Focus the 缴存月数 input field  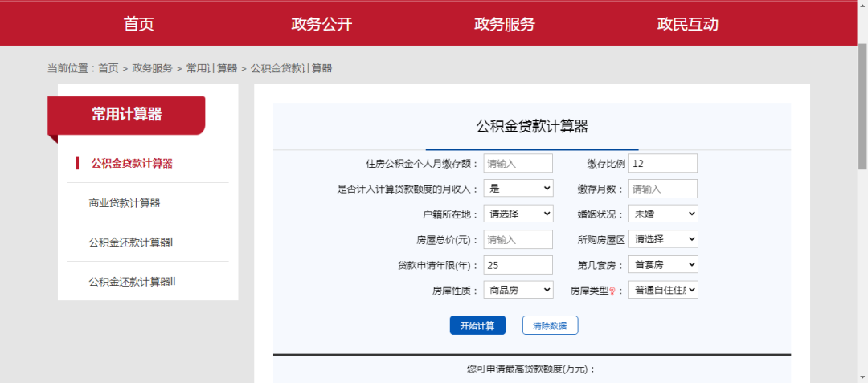pos(663,189)
